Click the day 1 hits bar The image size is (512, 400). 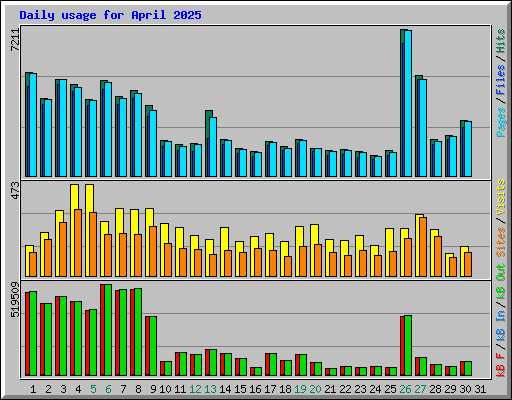click(31, 124)
